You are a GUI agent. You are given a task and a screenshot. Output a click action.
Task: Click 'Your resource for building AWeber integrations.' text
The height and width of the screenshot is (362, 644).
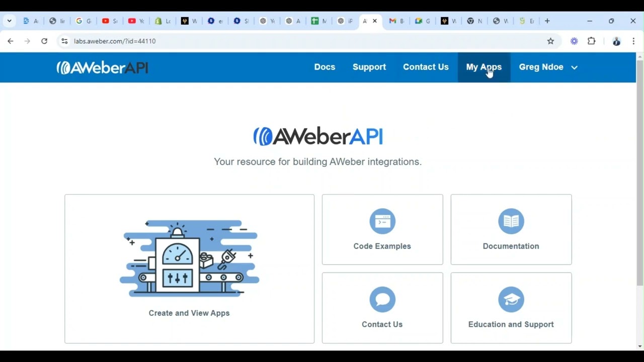tap(318, 162)
